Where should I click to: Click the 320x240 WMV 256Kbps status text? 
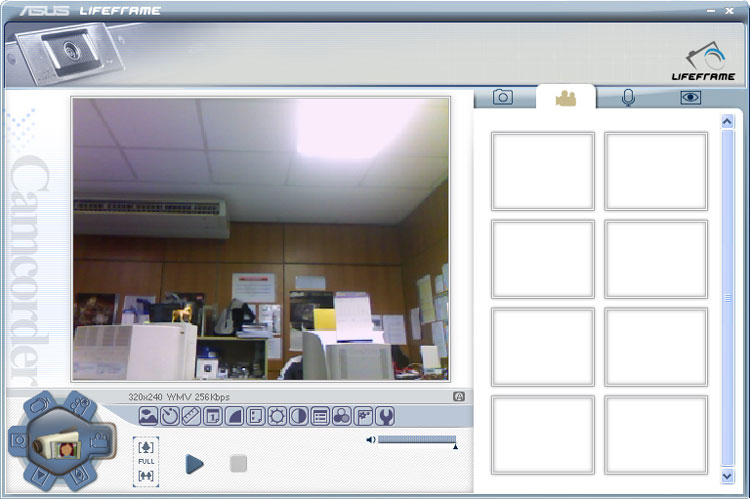click(179, 397)
